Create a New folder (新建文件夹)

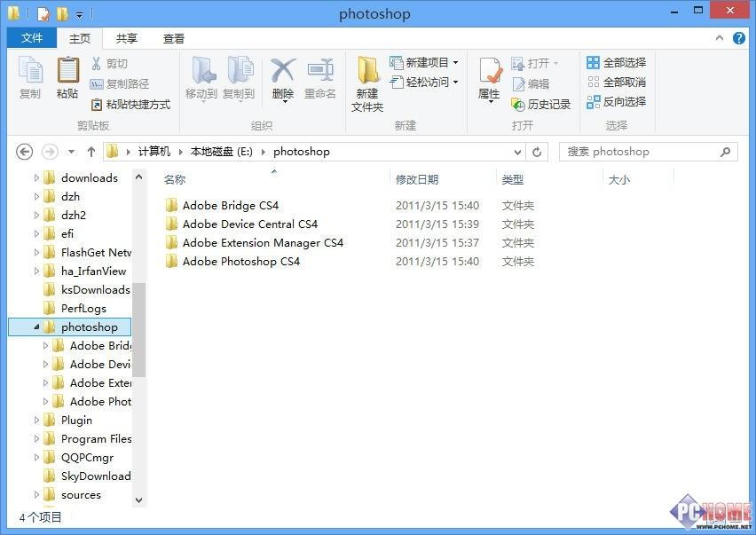[367, 84]
